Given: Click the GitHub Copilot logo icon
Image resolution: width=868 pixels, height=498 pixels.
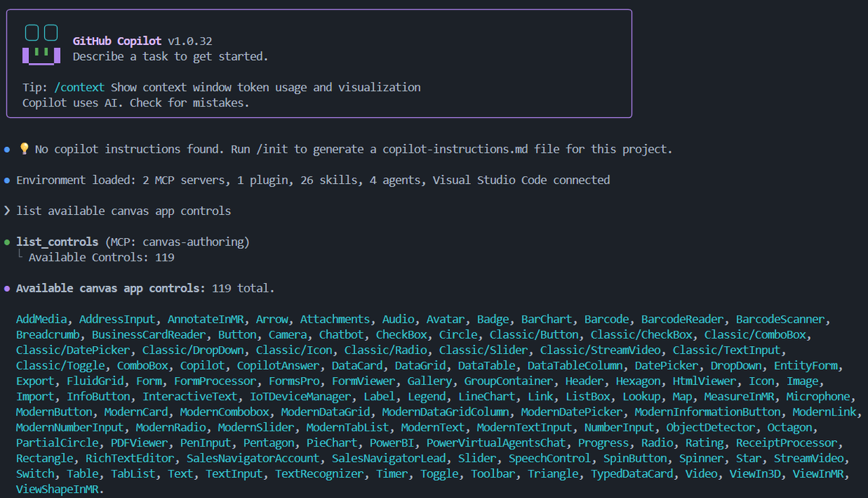Looking at the screenshot, I should [x=41, y=43].
